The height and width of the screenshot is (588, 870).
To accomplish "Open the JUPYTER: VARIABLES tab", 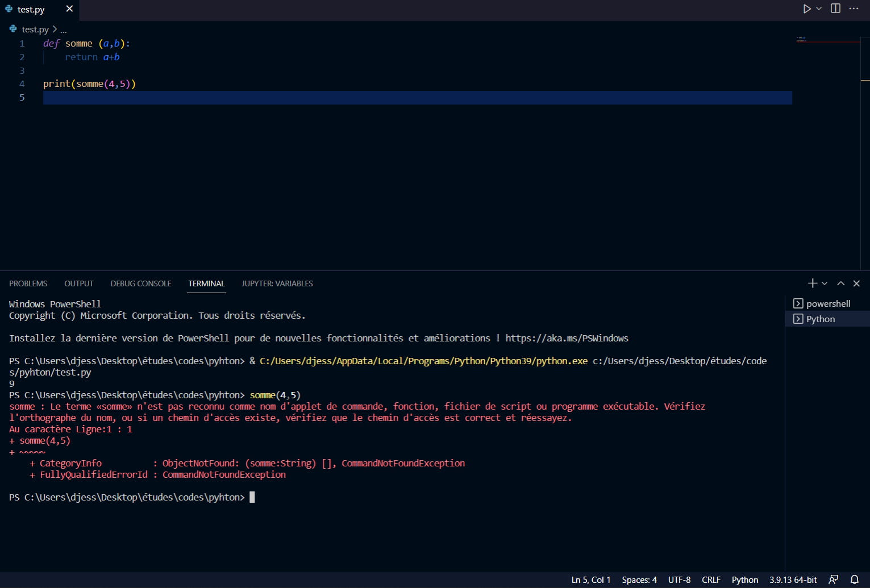I will click(x=277, y=283).
